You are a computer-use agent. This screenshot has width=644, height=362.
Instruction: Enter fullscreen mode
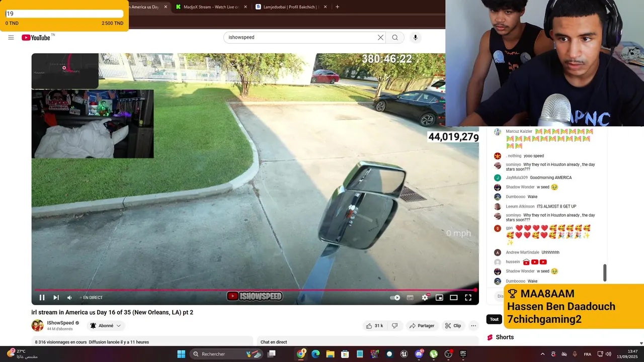(468, 298)
